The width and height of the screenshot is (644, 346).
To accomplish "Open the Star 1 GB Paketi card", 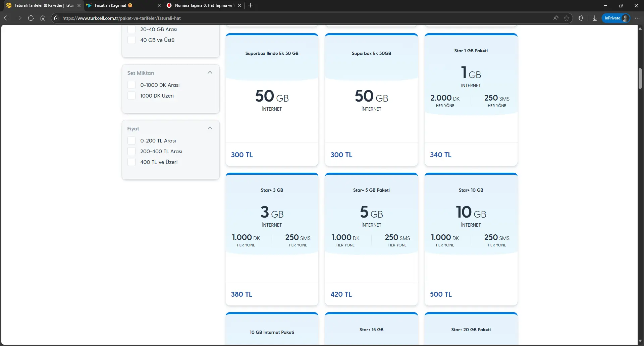I will [471, 100].
